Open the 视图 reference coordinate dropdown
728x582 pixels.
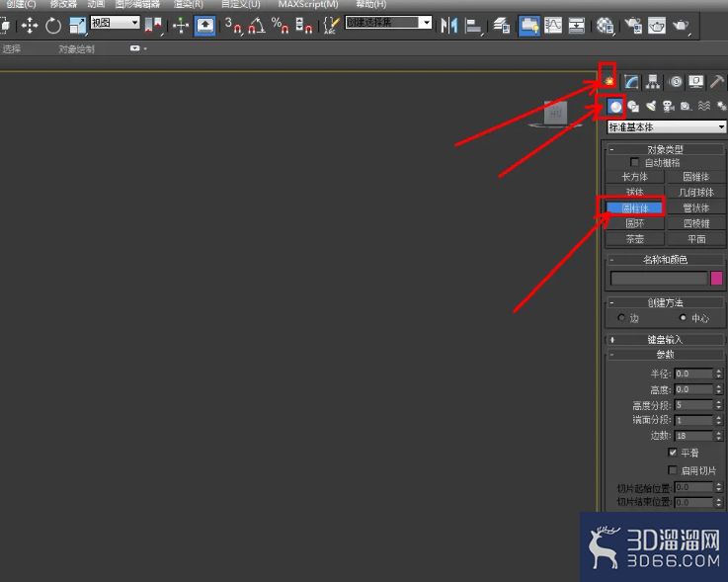[115, 23]
